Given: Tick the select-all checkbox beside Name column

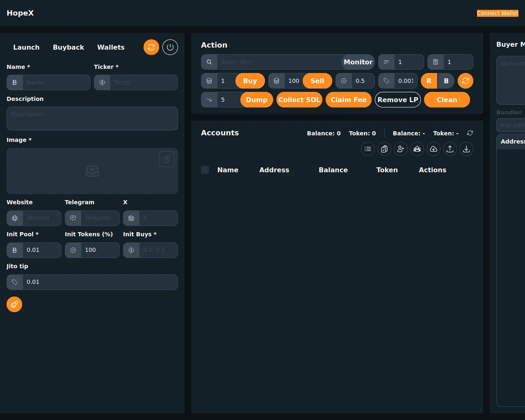Looking at the screenshot, I should tap(205, 170).
